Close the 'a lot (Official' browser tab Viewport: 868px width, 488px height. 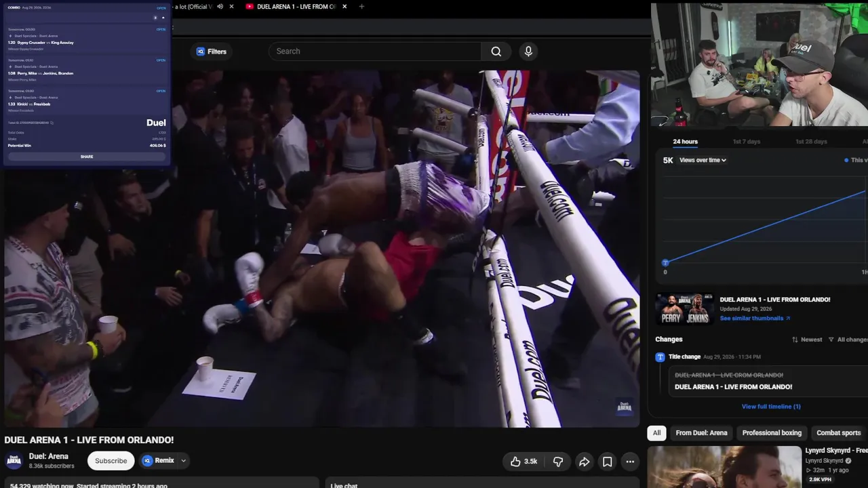pyautogui.click(x=231, y=7)
